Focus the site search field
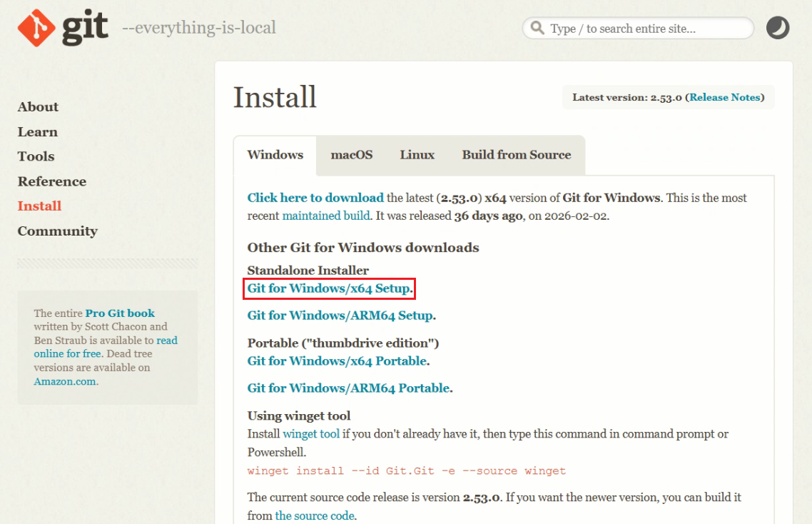Screen dimensions: 812x524 point(638,28)
